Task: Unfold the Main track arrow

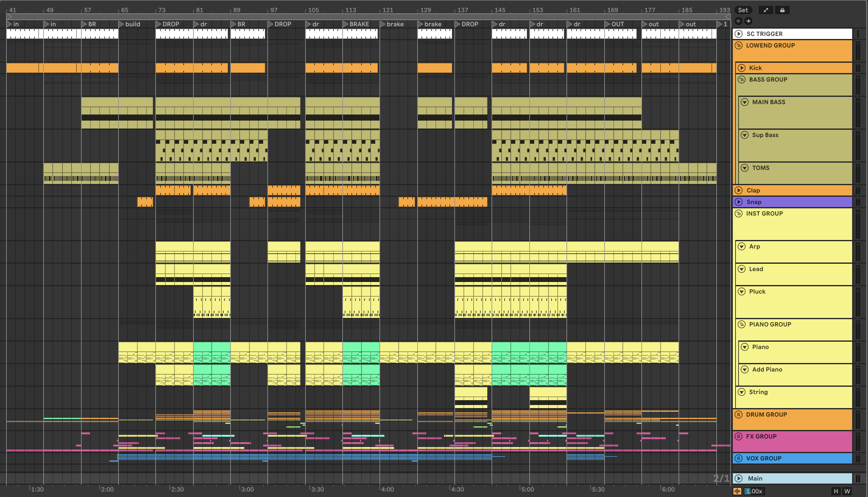Action: click(x=739, y=478)
